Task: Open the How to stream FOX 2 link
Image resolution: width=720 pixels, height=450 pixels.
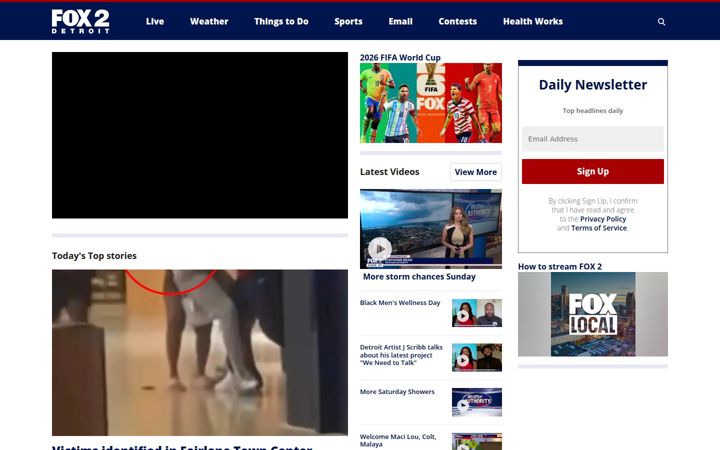Action: pyautogui.click(x=560, y=266)
